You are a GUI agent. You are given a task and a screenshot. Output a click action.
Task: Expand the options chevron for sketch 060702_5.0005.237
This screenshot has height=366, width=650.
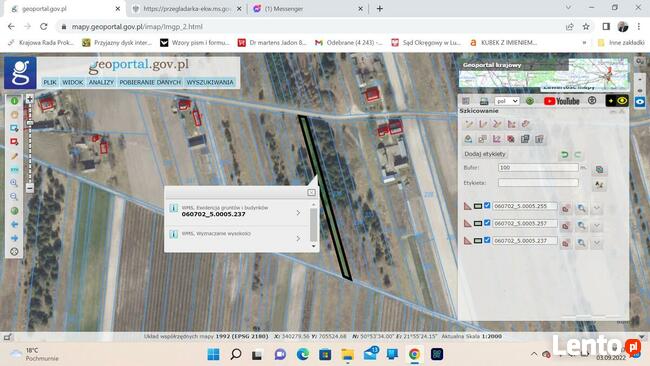[597, 243]
